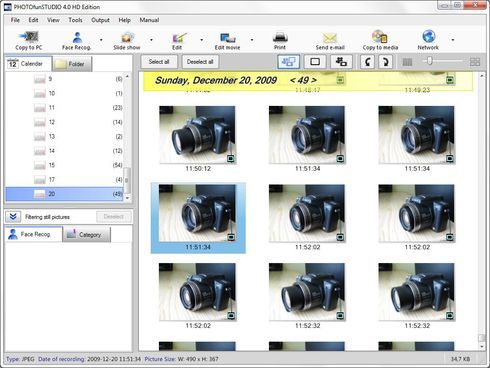The height and width of the screenshot is (368, 490).
Task: Expand the Edit movie dropdown arrow
Action: pos(252,40)
